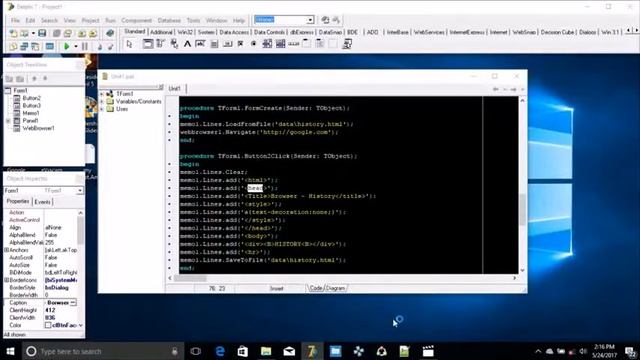Select the Memo palette component

click(214, 44)
